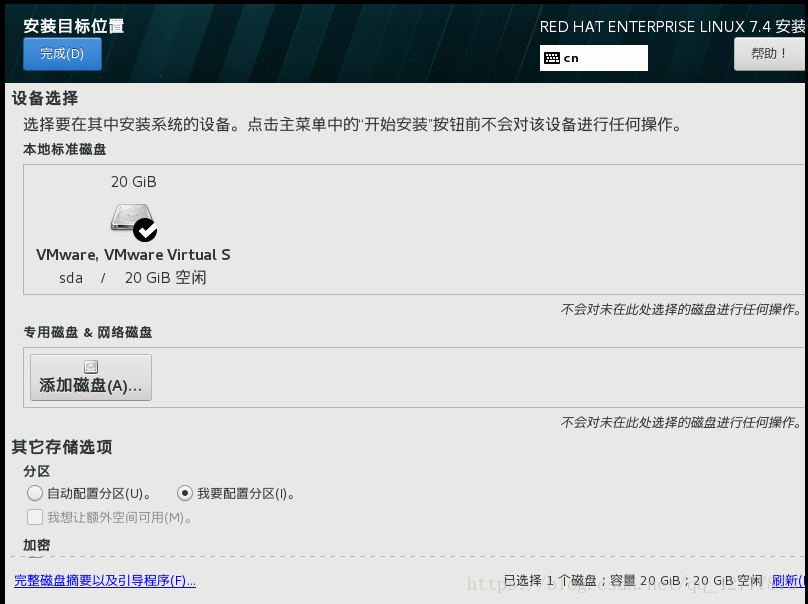
Task: Click the 'sda / 20 GiB 空闲' text
Action: tap(132, 278)
